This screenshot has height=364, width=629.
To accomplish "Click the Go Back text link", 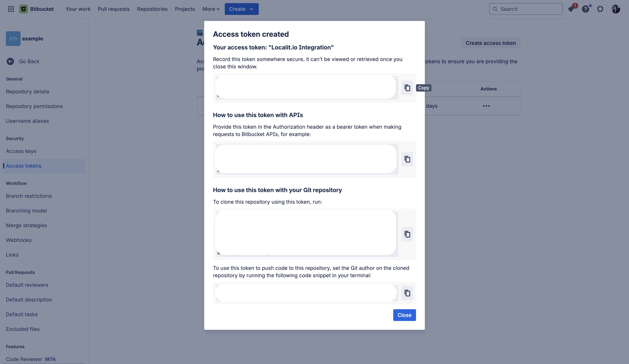I will 29,61.
